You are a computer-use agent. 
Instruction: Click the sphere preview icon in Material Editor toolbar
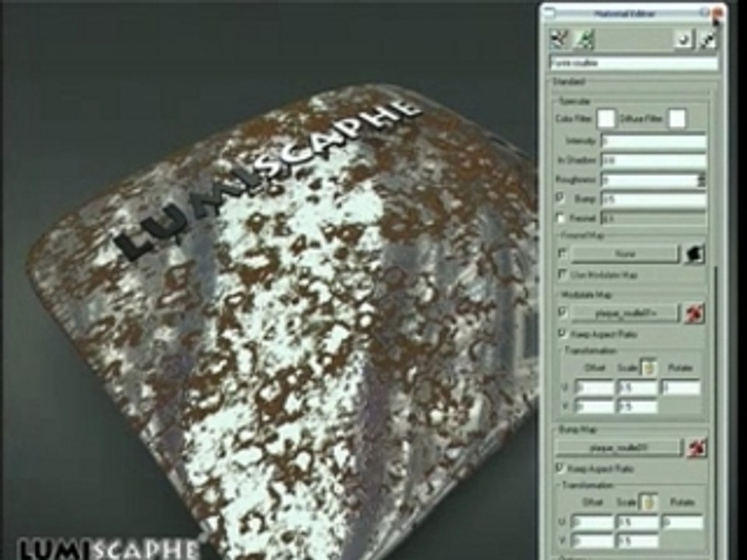684,40
